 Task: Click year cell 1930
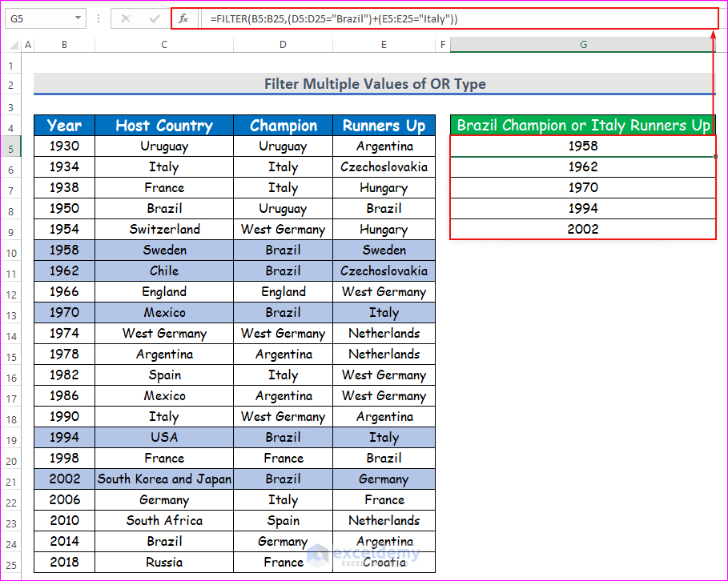tap(64, 146)
